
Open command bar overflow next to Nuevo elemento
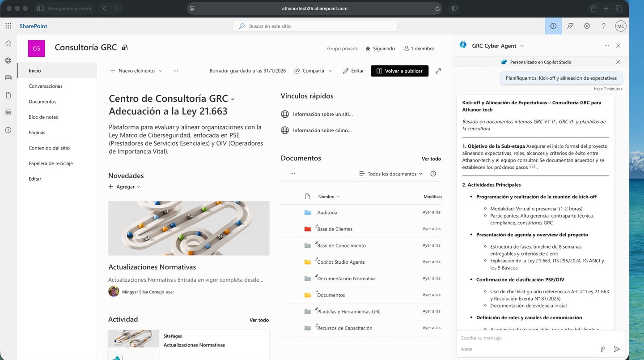click(x=176, y=71)
